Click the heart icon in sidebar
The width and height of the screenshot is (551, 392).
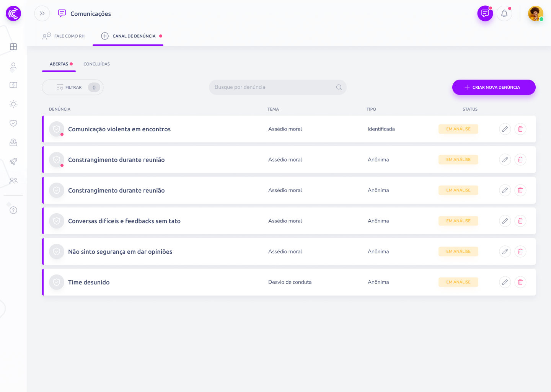[13, 123]
